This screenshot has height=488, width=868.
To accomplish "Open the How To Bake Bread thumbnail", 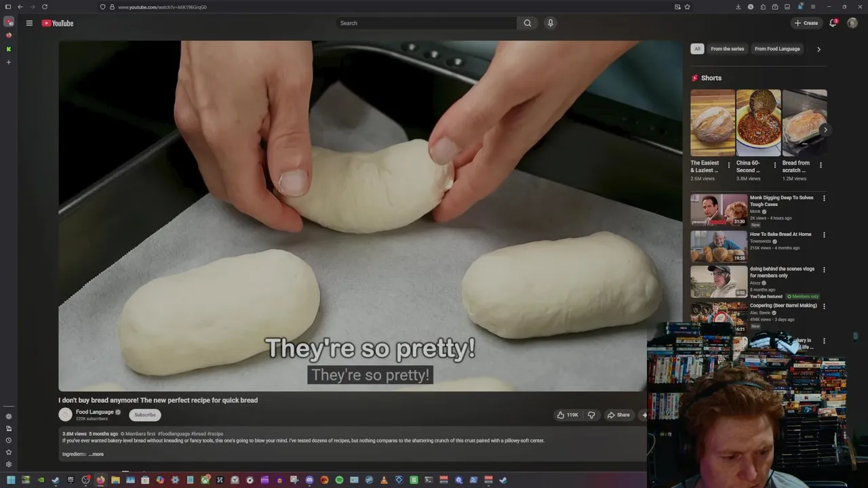I will point(719,247).
